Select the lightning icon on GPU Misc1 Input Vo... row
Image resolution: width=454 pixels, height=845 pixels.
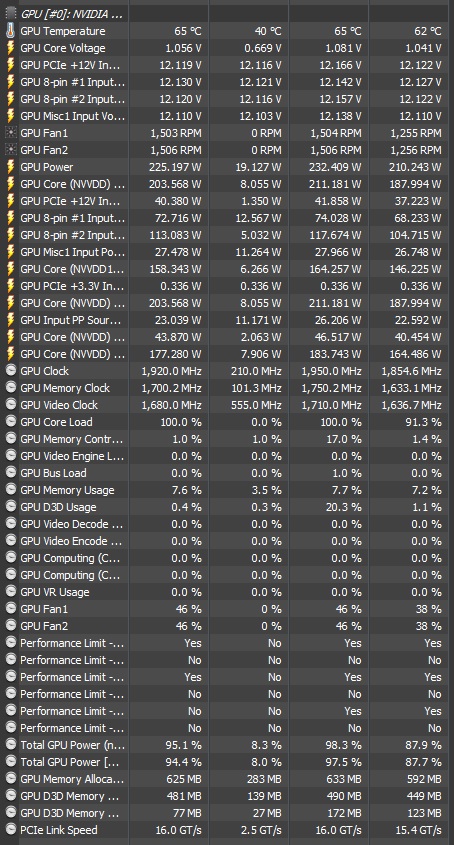pyautogui.click(x=11, y=116)
